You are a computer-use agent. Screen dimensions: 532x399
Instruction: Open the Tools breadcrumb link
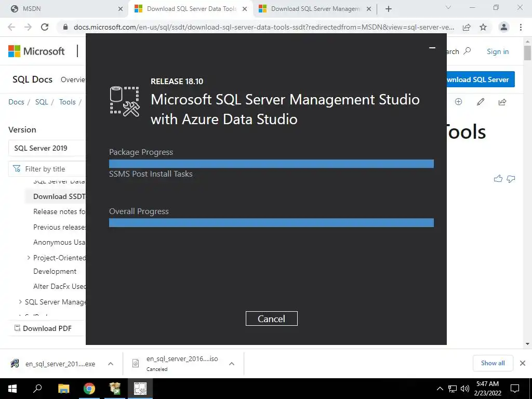point(67,102)
